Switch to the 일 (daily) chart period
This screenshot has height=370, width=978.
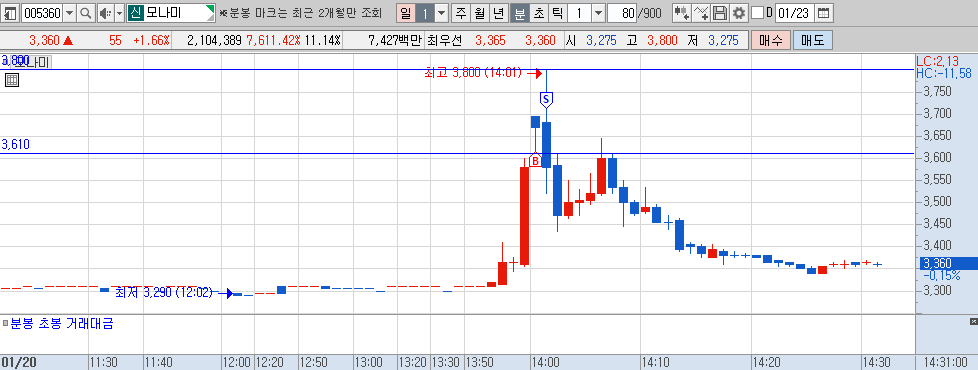(x=405, y=12)
